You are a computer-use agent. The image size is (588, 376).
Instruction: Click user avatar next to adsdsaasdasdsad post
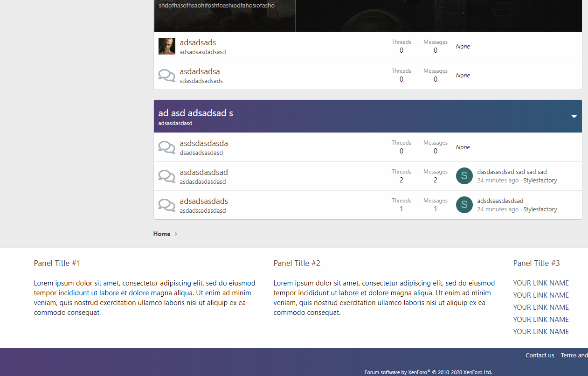click(464, 205)
